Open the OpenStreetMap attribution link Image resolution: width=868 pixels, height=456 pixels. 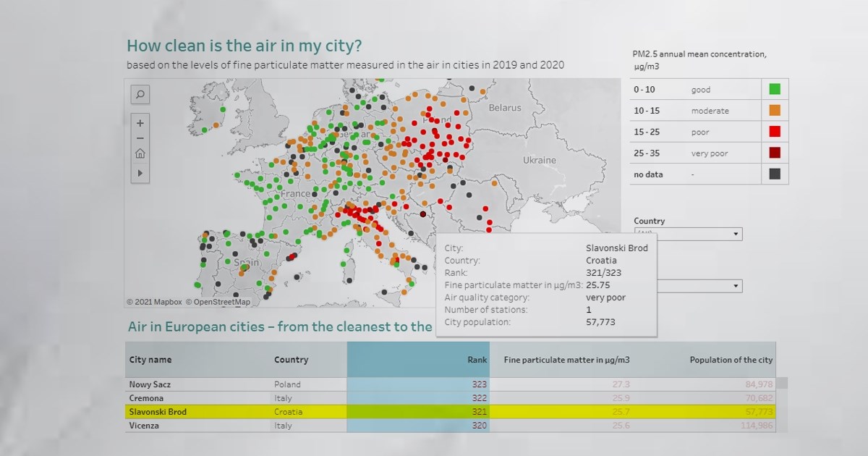pos(218,302)
